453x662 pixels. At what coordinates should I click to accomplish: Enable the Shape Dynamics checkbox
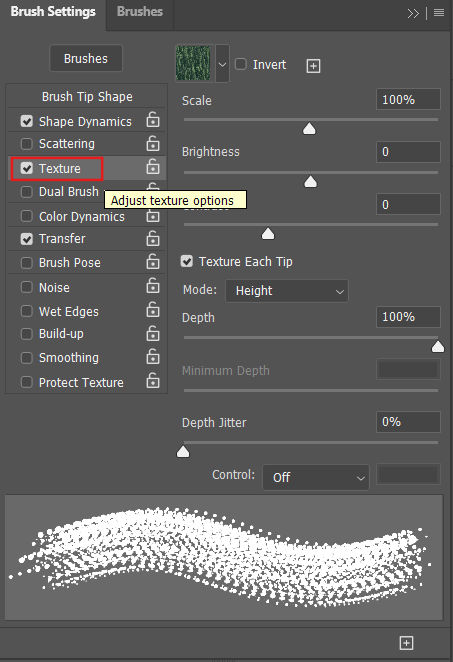(x=27, y=122)
